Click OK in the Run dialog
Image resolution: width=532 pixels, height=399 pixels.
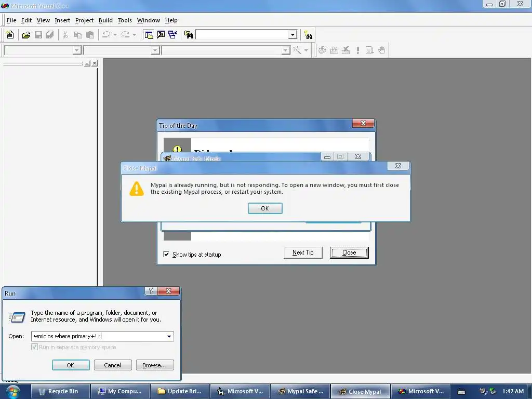[x=71, y=365]
